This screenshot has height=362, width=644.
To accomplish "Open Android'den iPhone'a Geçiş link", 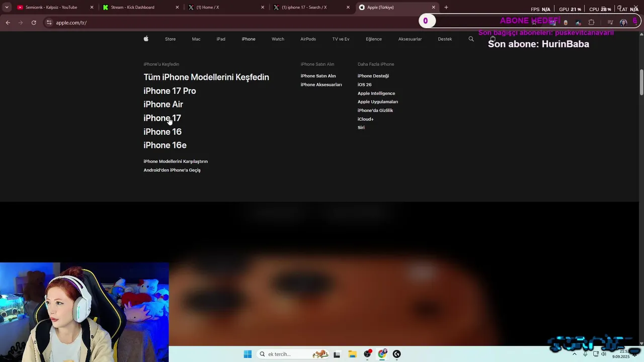I will [x=172, y=170].
